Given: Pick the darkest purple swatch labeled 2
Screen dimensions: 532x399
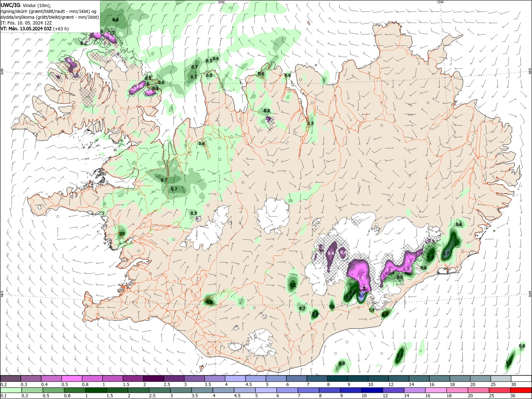Looking at the screenshot, I should click(153, 379).
